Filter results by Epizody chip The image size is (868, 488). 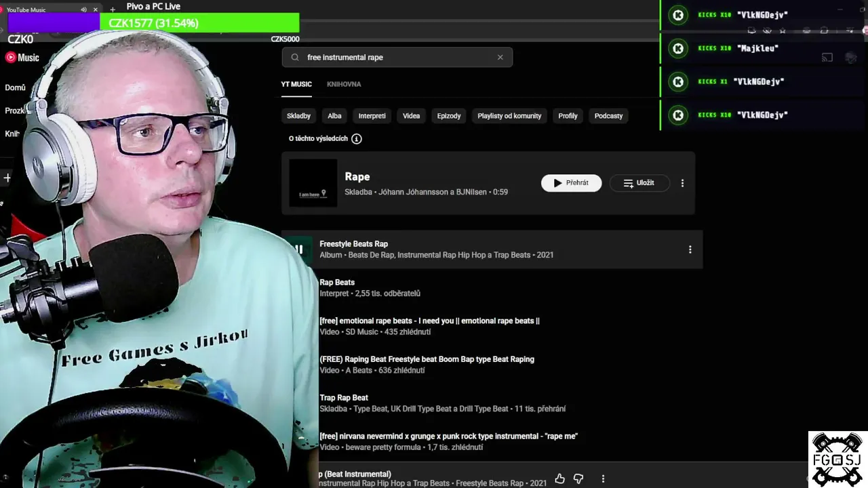pos(449,116)
